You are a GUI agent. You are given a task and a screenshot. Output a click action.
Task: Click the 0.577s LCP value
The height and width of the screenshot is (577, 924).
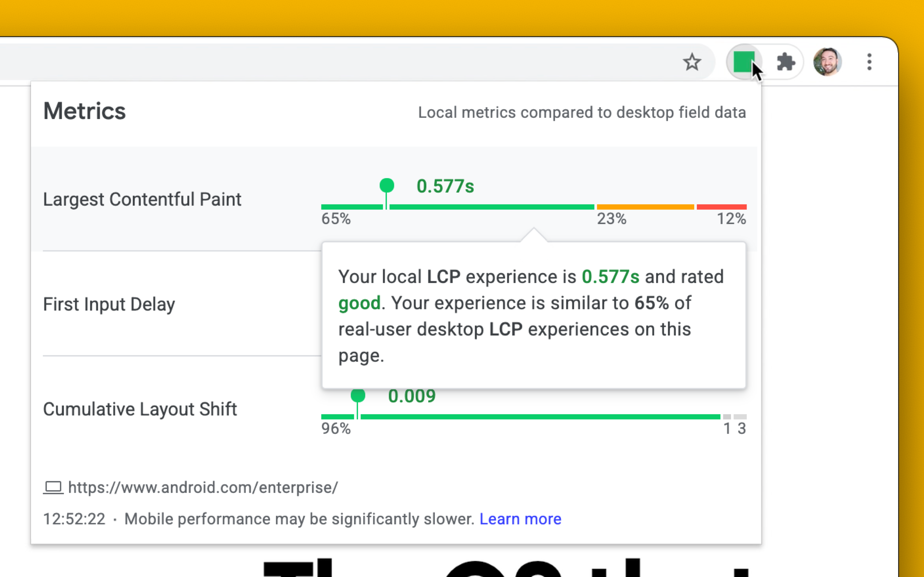tap(445, 186)
